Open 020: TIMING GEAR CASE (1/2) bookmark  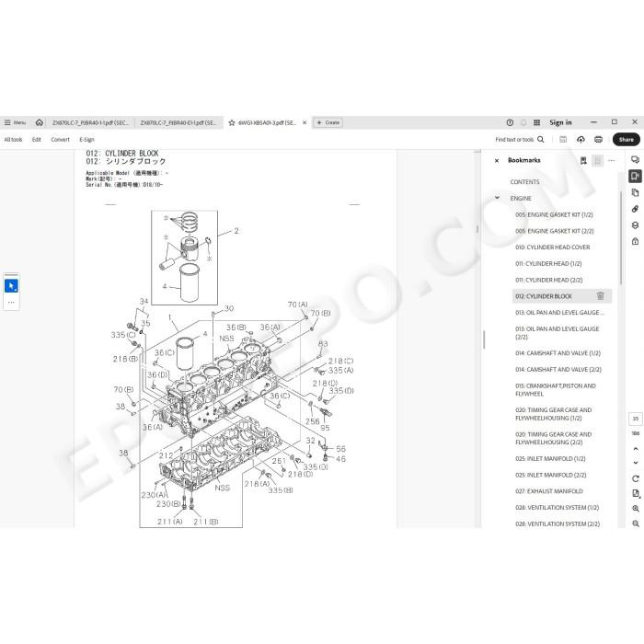[553, 414]
